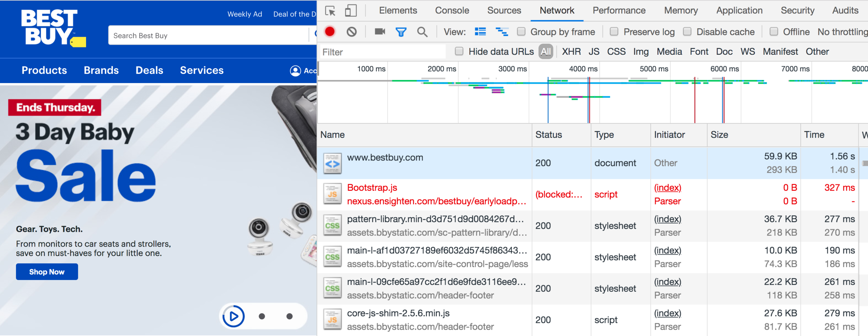Click the CSS icon for main-l-09cfe65a row
Screen dimensions: 868x336
(x=332, y=288)
